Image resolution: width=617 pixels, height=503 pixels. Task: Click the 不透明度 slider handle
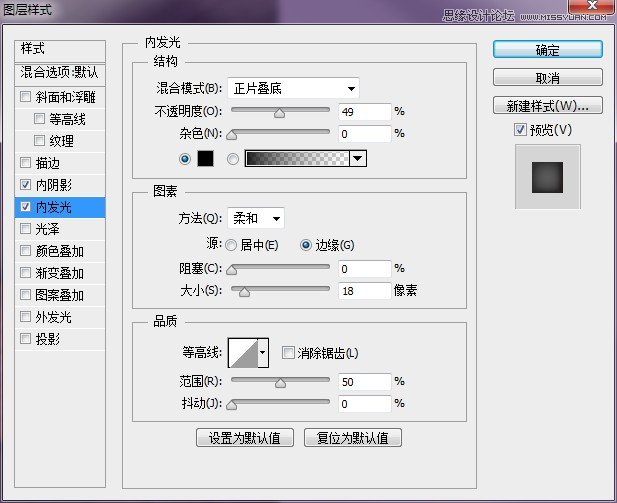pyautogui.click(x=279, y=113)
